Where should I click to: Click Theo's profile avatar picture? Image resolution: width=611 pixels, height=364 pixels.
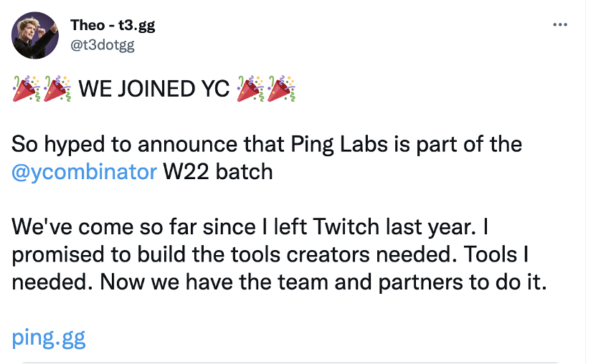tap(35, 35)
